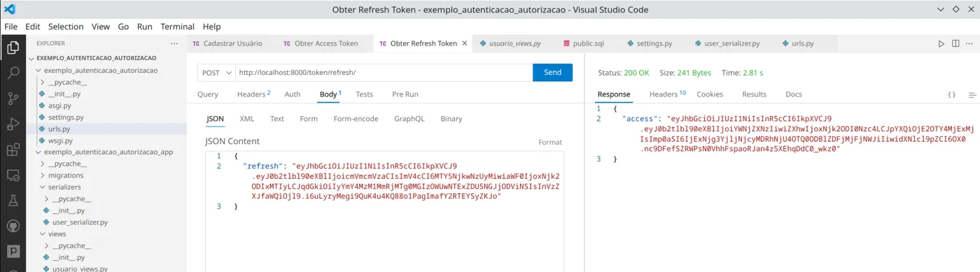The width and height of the screenshot is (980, 272).
Task: Open the Terminal menu
Action: click(177, 27)
